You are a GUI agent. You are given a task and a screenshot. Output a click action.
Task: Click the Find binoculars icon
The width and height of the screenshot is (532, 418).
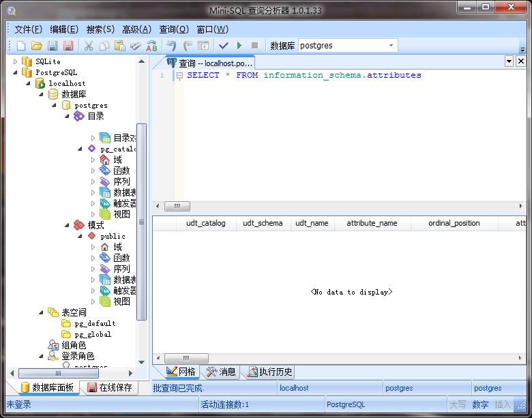click(136, 46)
